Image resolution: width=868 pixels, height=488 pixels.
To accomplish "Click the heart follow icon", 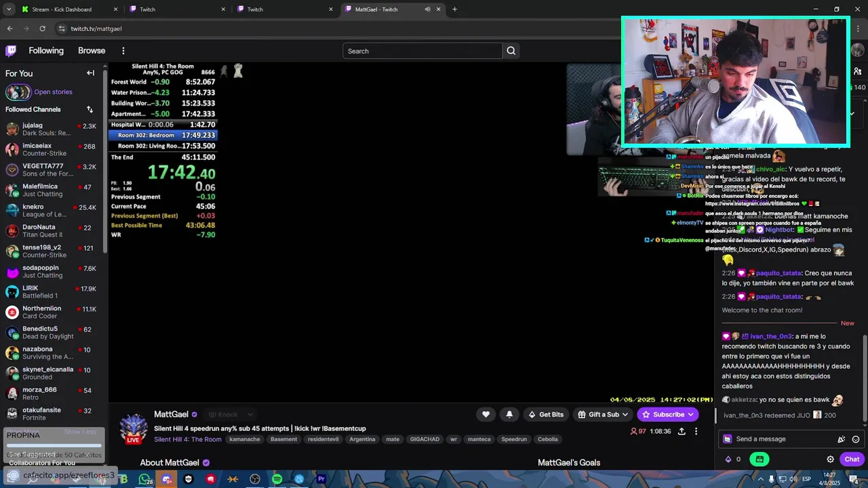I will [486, 414].
